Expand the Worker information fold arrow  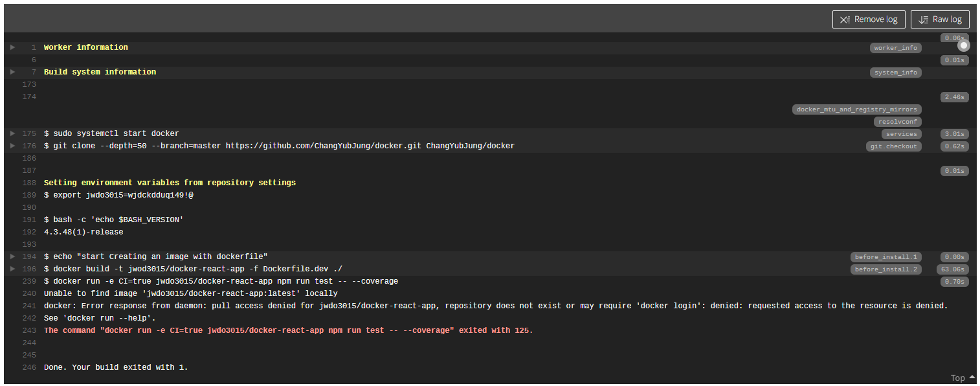(x=12, y=47)
